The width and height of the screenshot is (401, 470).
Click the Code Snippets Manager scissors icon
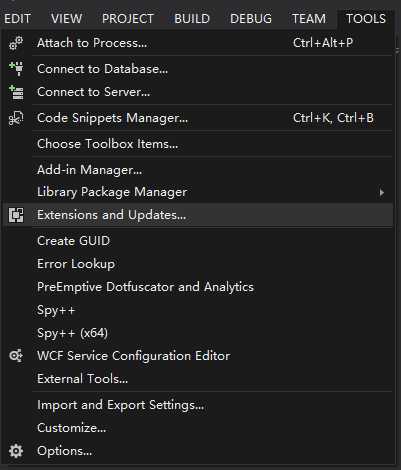[16, 118]
